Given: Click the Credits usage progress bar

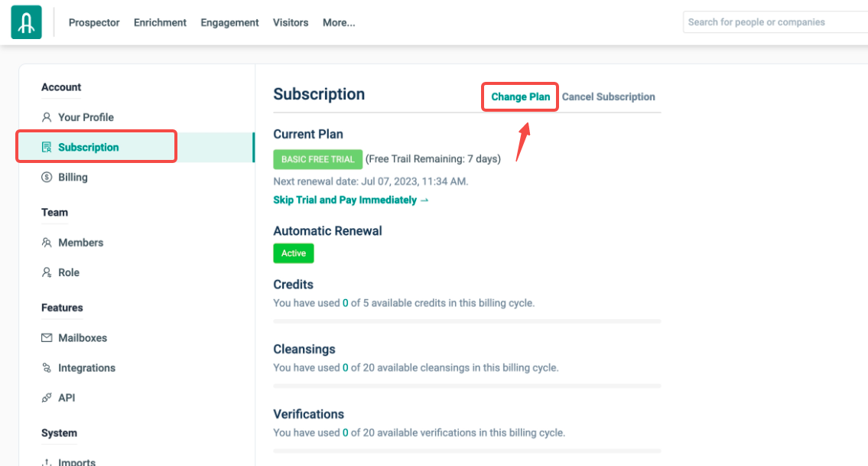Looking at the screenshot, I should [x=467, y=321].
